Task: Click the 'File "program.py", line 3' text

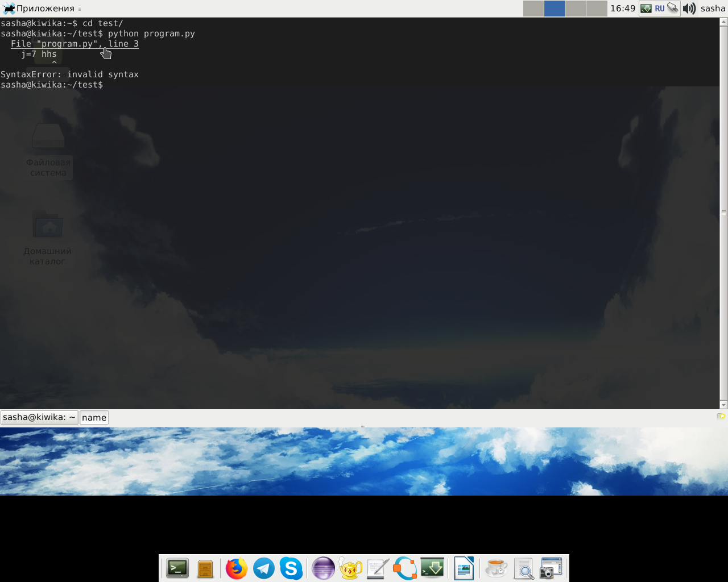Action: [x=75, y=44]
